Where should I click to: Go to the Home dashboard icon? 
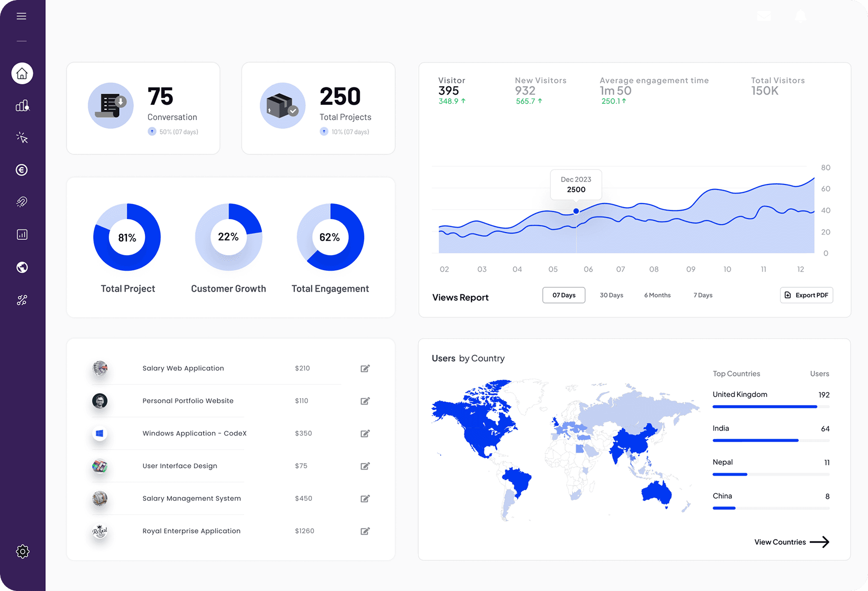(x=22, y=74)
